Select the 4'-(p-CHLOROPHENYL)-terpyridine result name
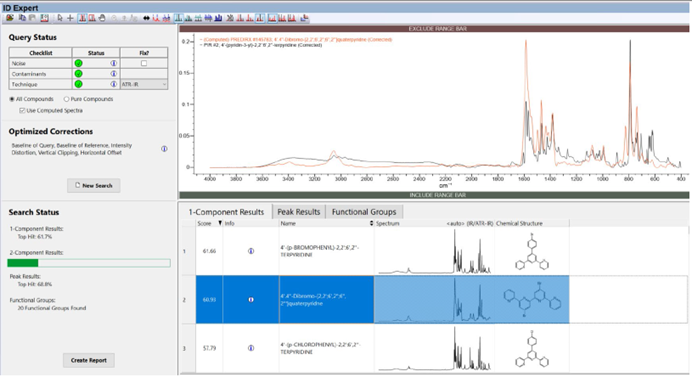The image size is (692, 377). point(320,348)
